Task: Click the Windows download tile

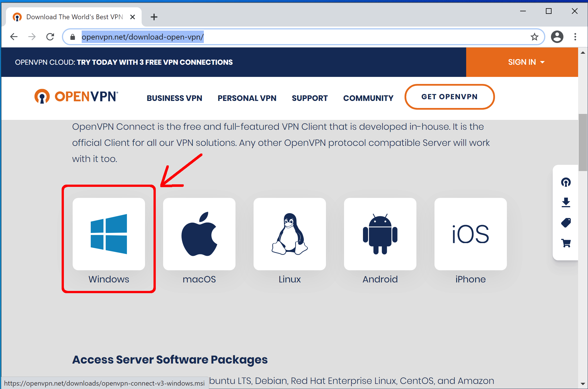Action: 109,234
